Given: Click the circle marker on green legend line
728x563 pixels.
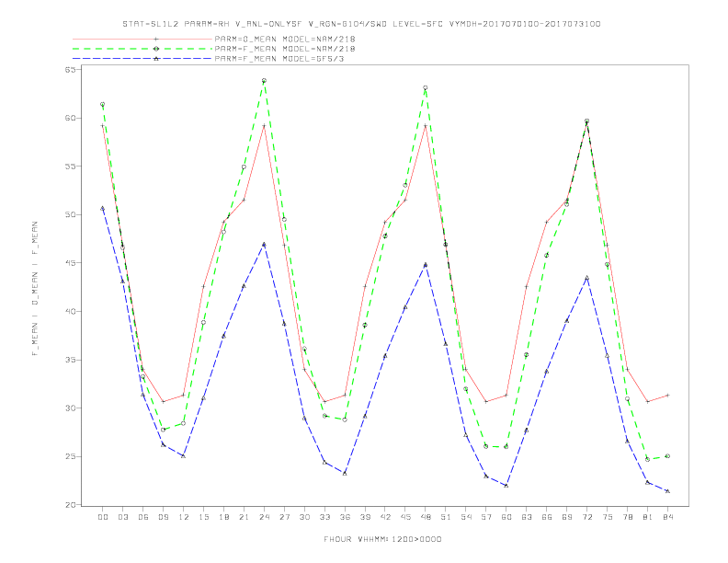Looking at the screenshot, I should click(156, 49).
